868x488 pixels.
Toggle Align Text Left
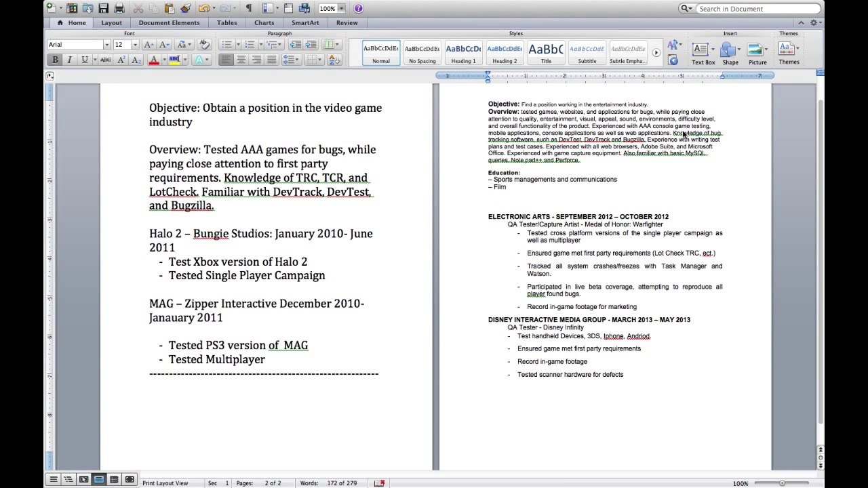tap(226, 60)
